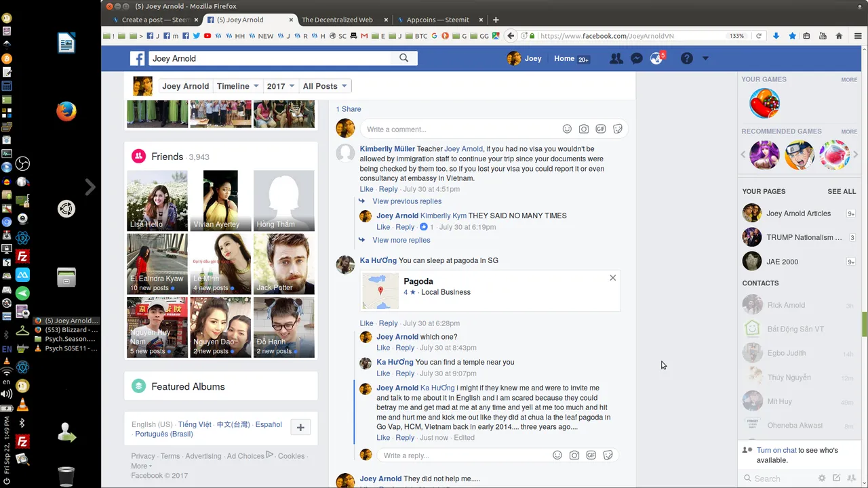Open Jack Potter friend thumbnail

(x=284, y=264)
